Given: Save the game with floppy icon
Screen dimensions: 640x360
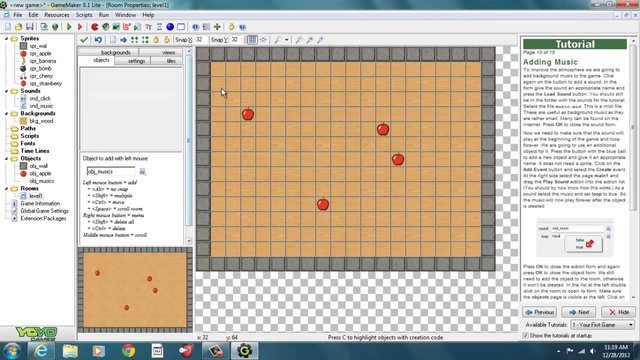Looking at the screenshot, I should coord(29,27).
